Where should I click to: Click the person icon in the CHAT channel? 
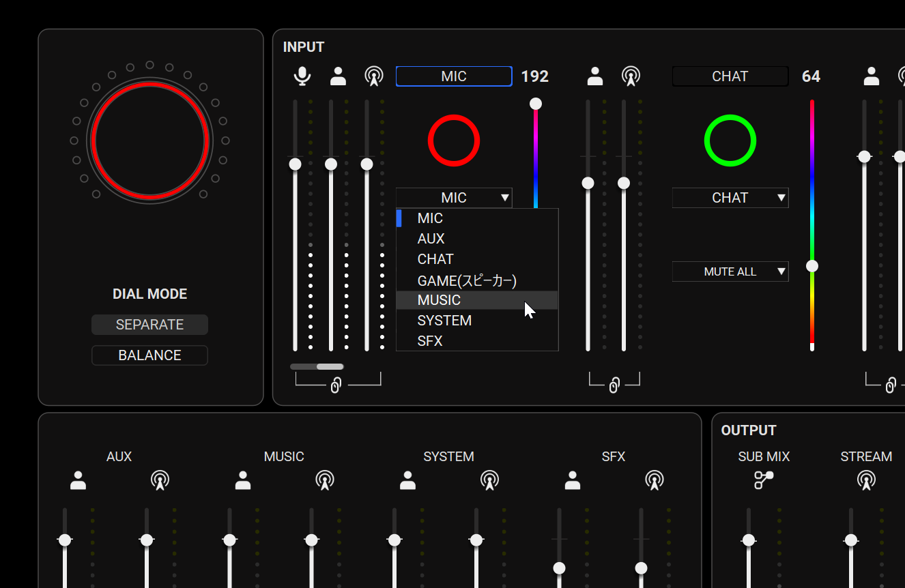595,76
